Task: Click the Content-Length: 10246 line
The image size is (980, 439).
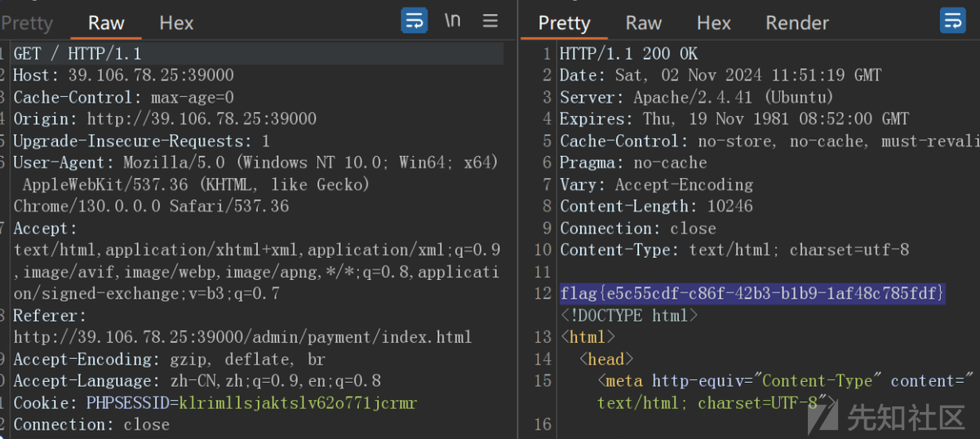Action: 656,206
